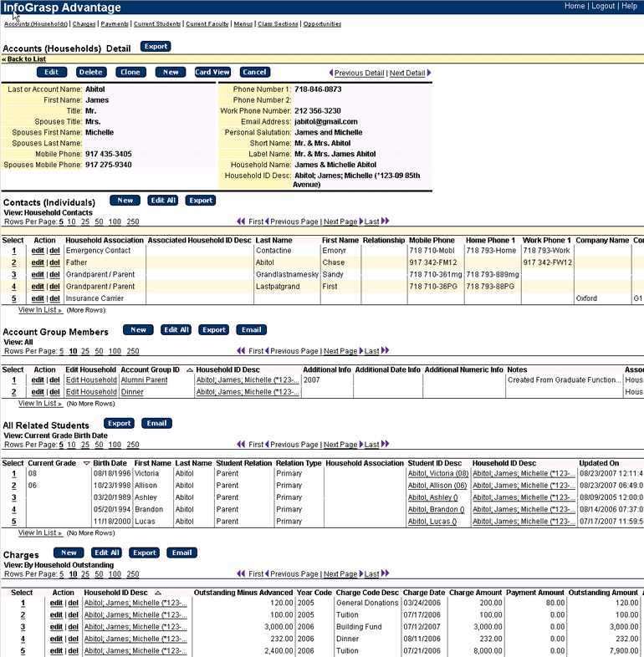Set Related Students rows per page to 100
Viewport: 644px width, 657px height.
point(115,445)
